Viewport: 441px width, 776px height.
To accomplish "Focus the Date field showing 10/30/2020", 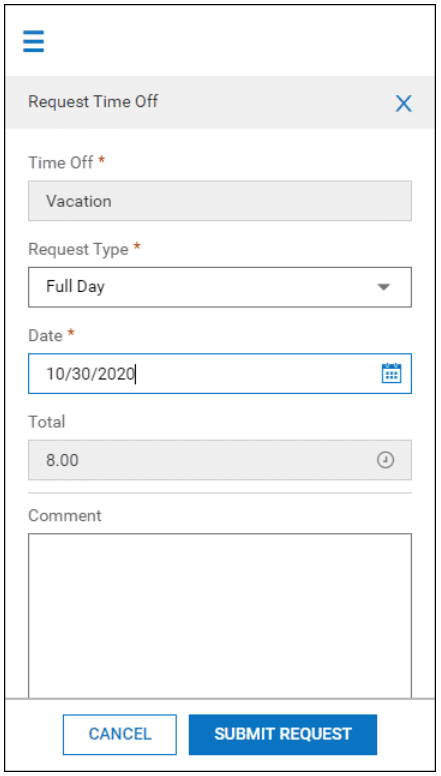I will click(220, 374).
